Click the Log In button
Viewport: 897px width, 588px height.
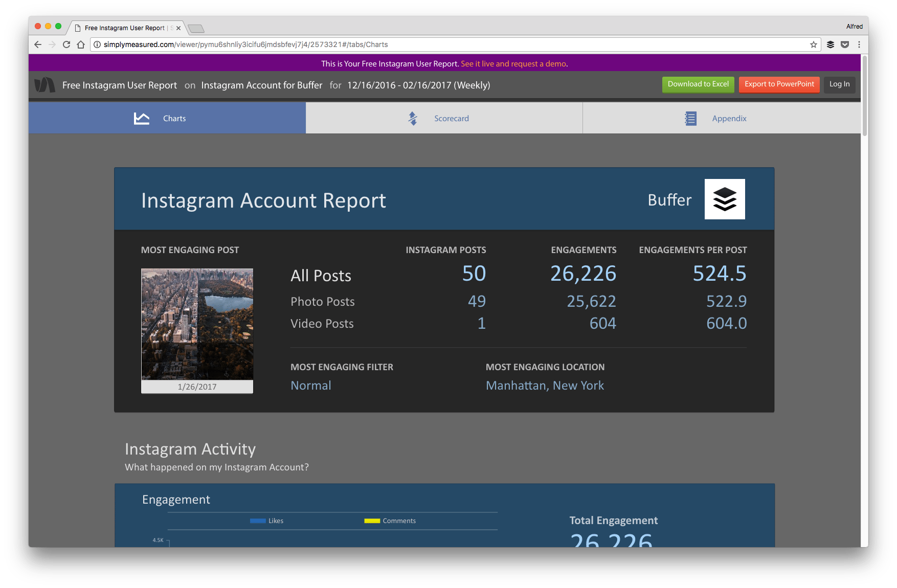(839, 84)
